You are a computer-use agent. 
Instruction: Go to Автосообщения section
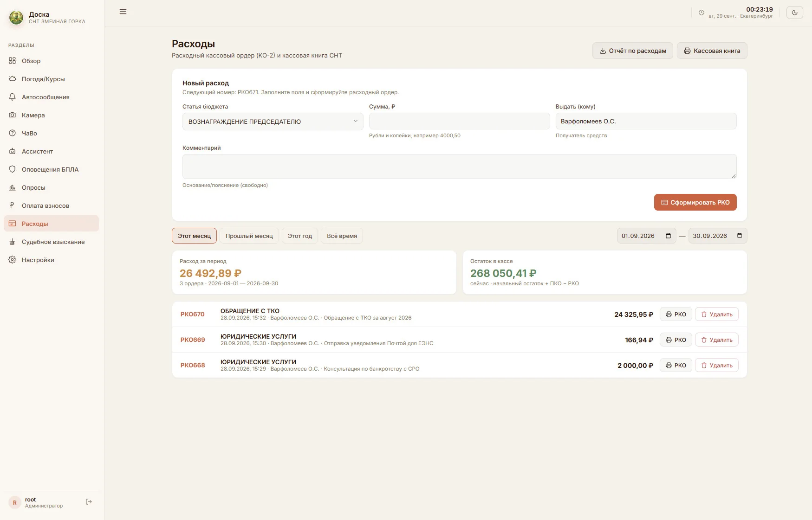[51, 97]
